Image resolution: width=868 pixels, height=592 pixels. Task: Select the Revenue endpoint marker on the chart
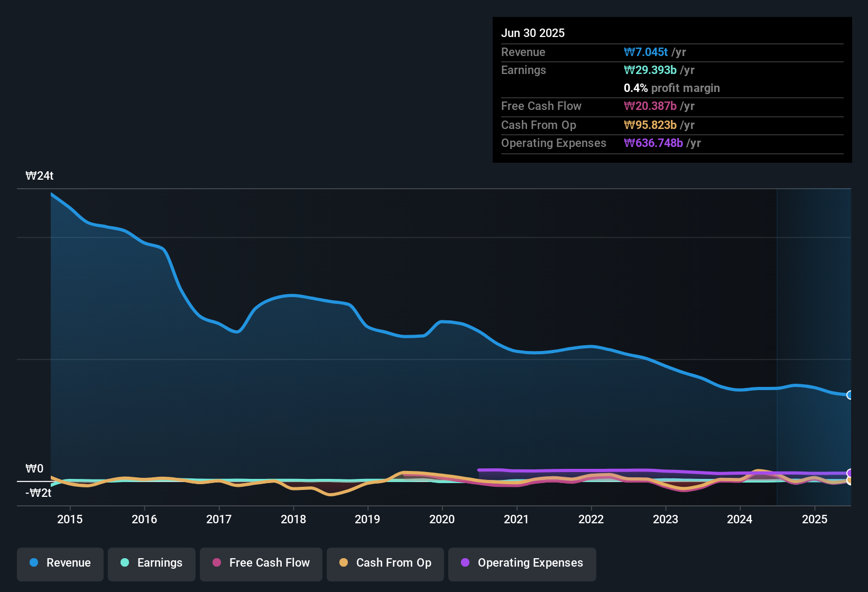pyautogui.click(x=850, y=395)
